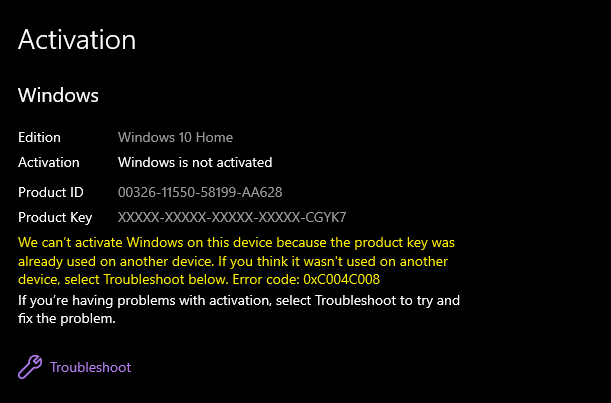Open the purple Troubleshoot link

90,367
